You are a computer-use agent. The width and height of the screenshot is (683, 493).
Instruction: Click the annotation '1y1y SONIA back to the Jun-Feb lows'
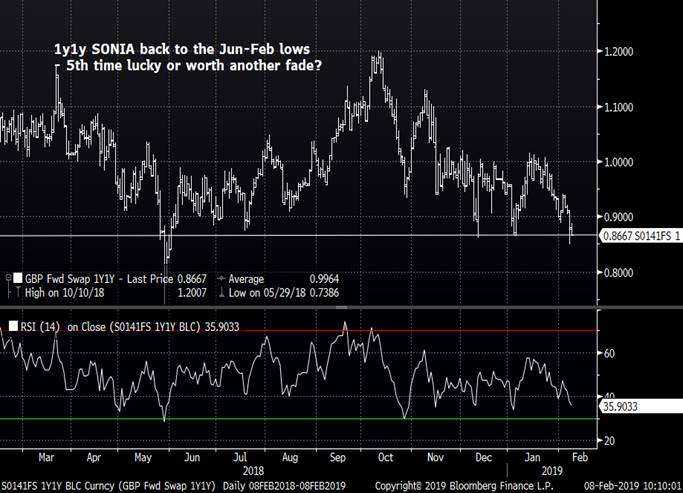[182, 49]
